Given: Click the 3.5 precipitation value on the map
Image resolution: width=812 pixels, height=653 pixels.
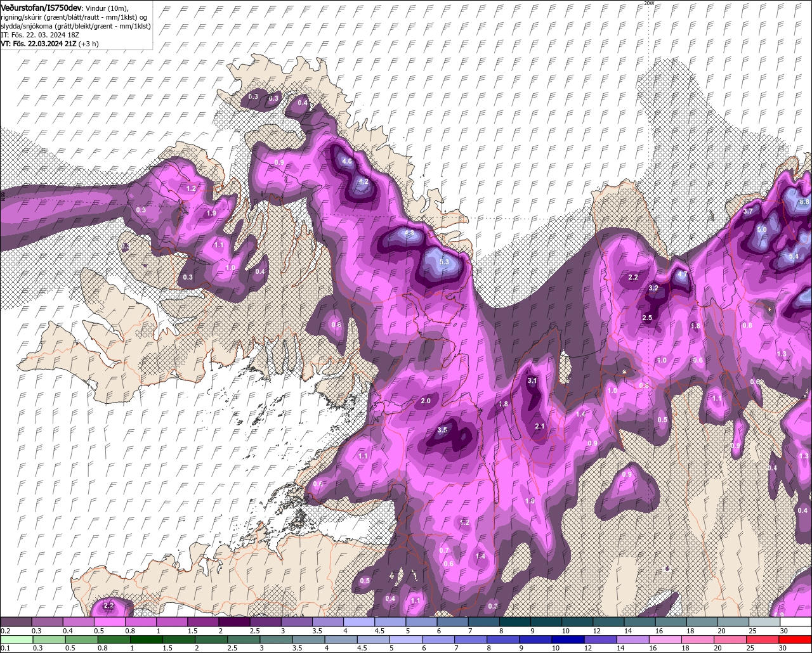Looking at the screenshot, I should pyautogui.click(x=443, y=430).
